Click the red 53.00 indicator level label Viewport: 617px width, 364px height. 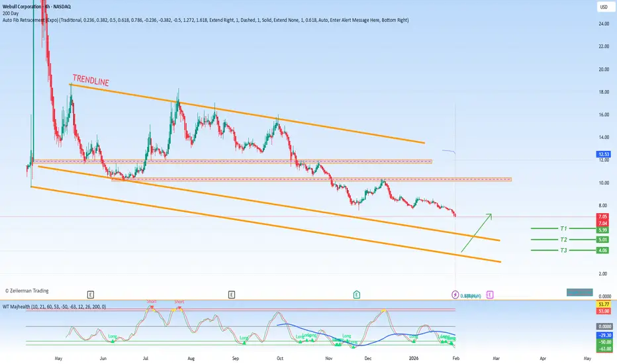click(x=604, y=311)
